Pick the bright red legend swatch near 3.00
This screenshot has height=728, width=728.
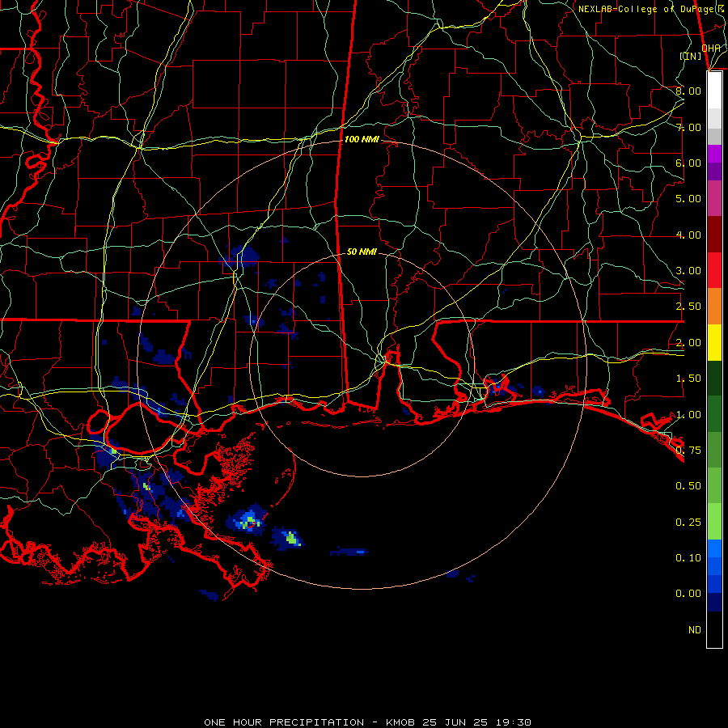point(714,270)
